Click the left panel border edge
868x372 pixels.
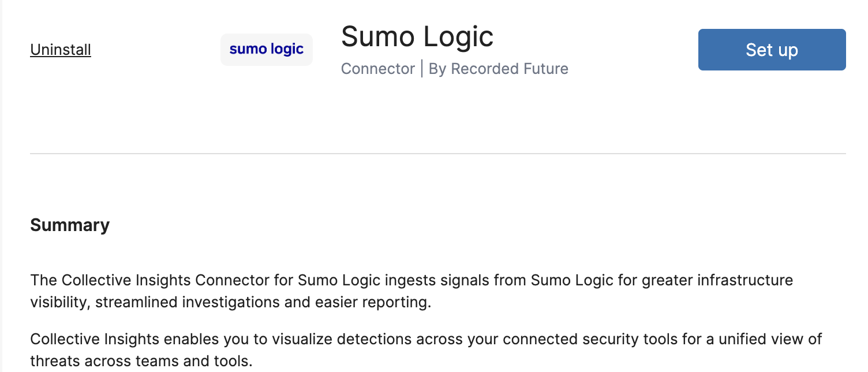click(x=2, y=186)
